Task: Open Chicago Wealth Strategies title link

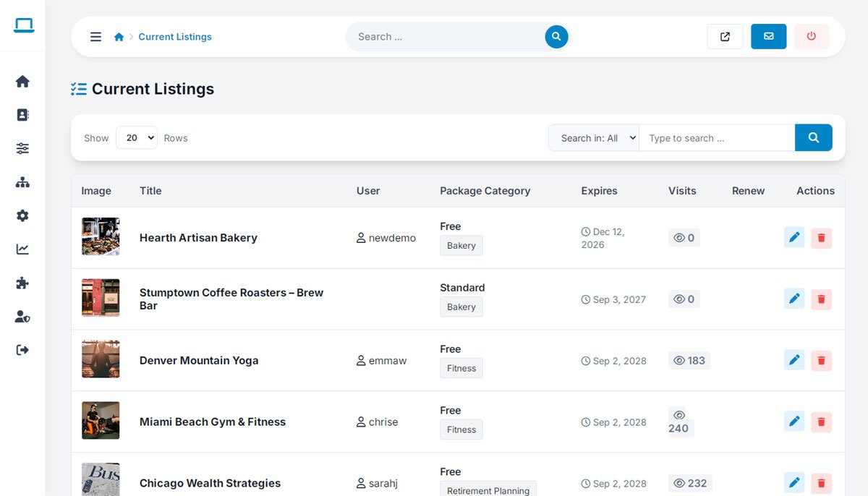Action: [210, 483]
